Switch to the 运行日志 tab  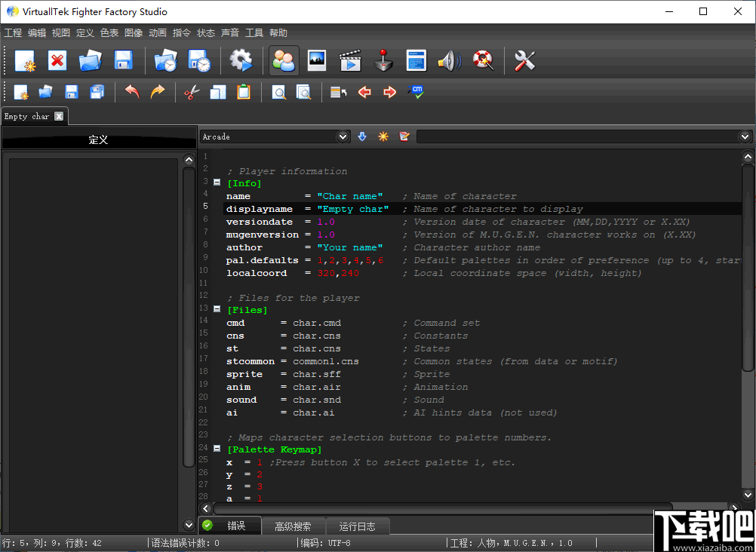pos(357,526)
